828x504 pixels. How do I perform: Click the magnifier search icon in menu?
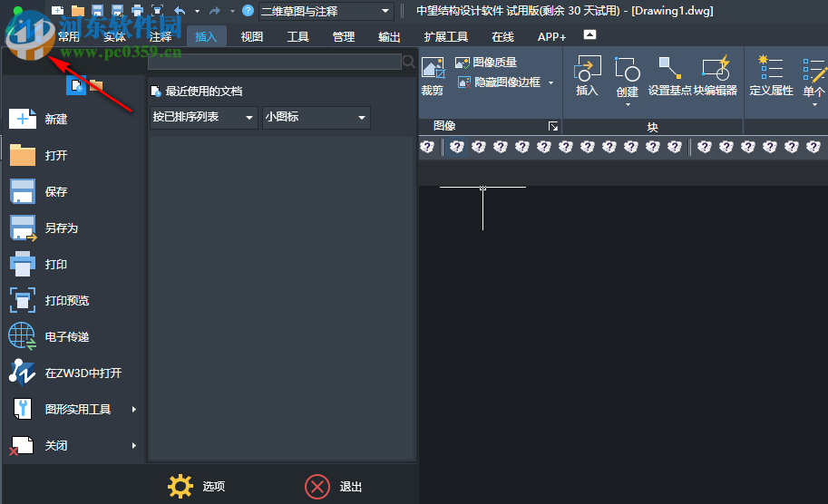[409, 62]
